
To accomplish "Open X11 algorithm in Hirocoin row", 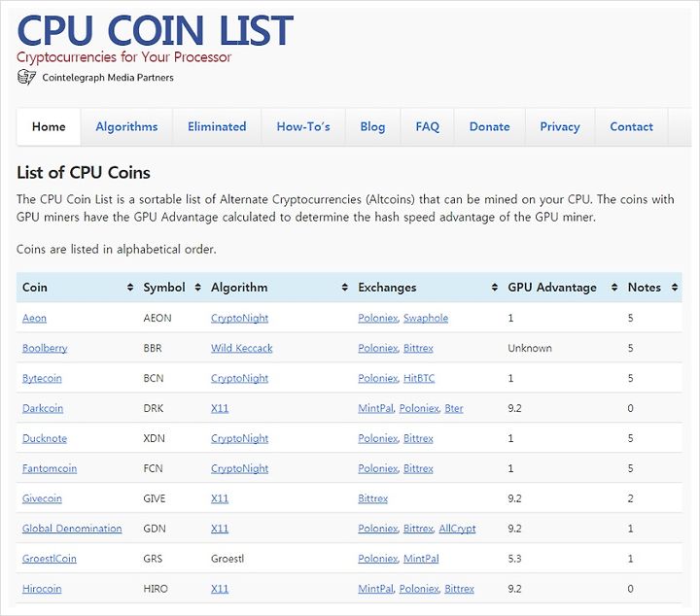I will [x=220, y=589].
